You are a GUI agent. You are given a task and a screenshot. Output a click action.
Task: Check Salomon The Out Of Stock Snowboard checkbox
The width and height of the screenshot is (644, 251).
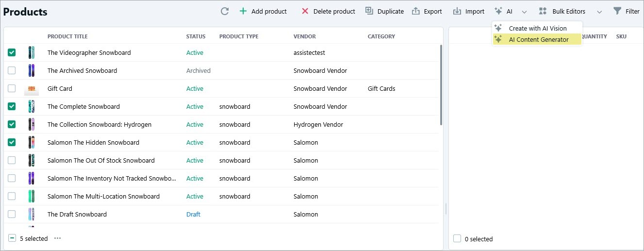[12, 160]
